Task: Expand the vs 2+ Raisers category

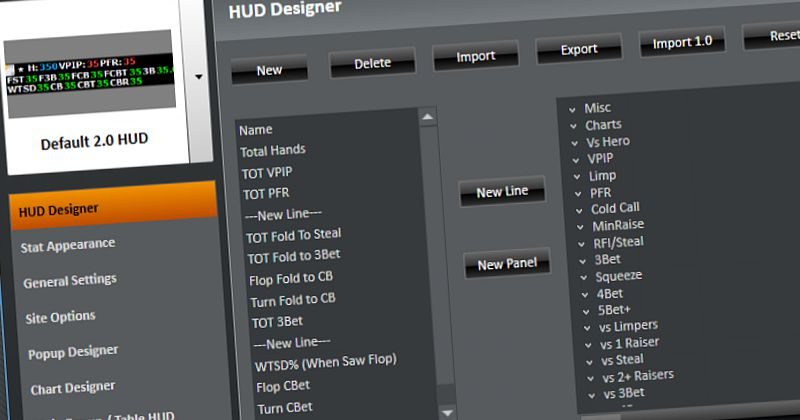Action: click(590, 379)
